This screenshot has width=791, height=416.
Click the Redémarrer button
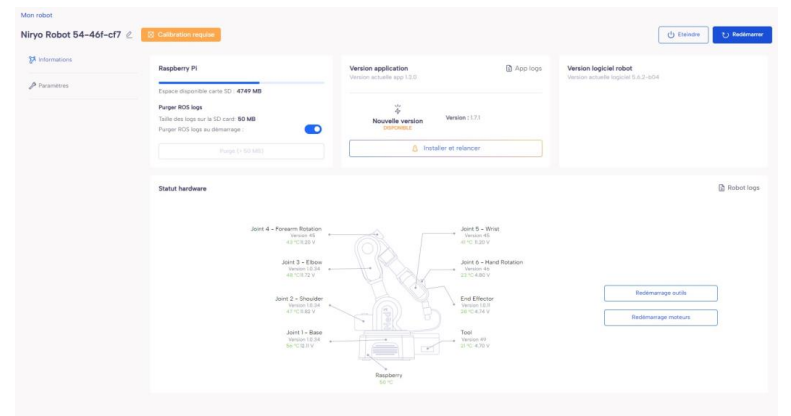(742, 35)
